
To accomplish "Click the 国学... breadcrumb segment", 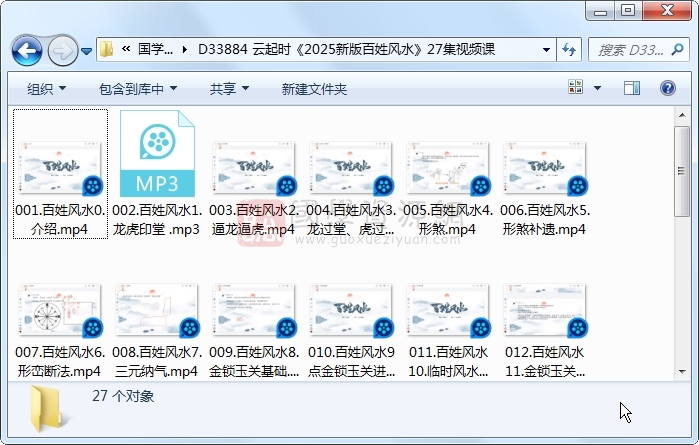I will (155, 49).
